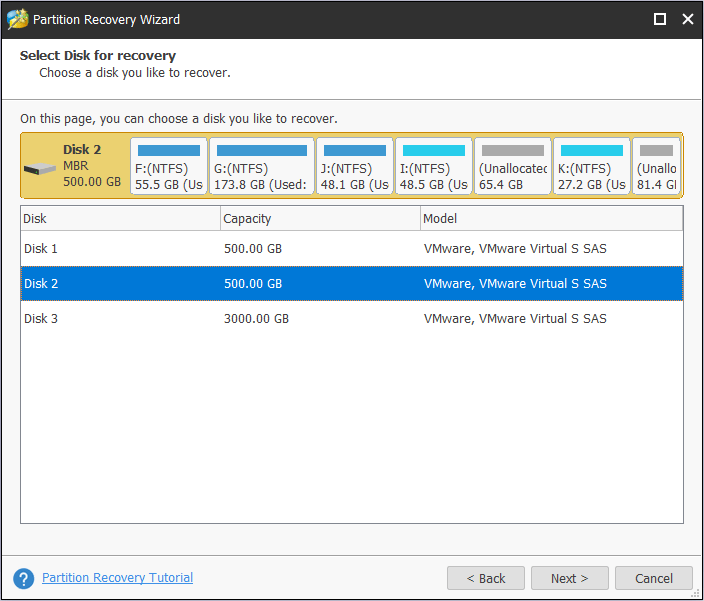This screenshot has height=601, width=704.
Task: Click the Disk column header
Action: click(x=120, y=219)
